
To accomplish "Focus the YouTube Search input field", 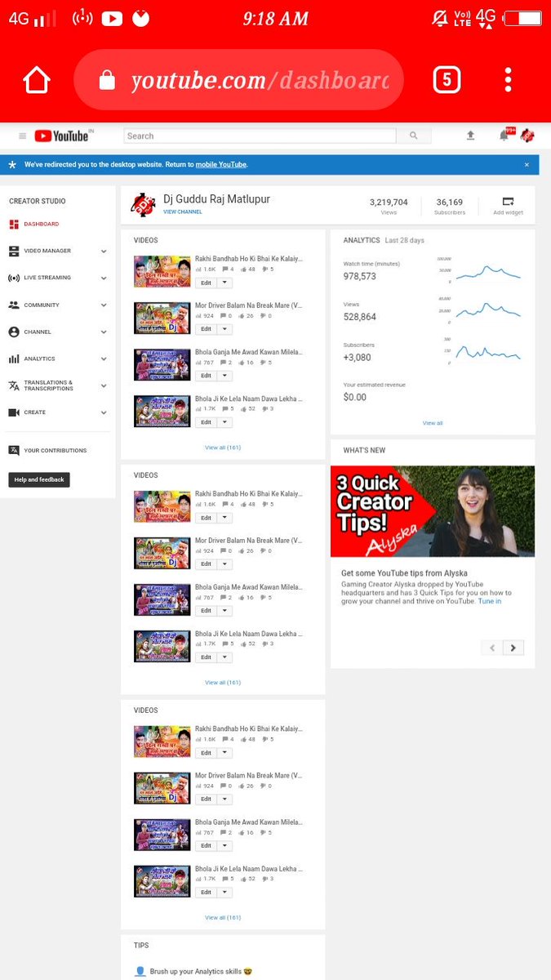I will click(260, 136).
